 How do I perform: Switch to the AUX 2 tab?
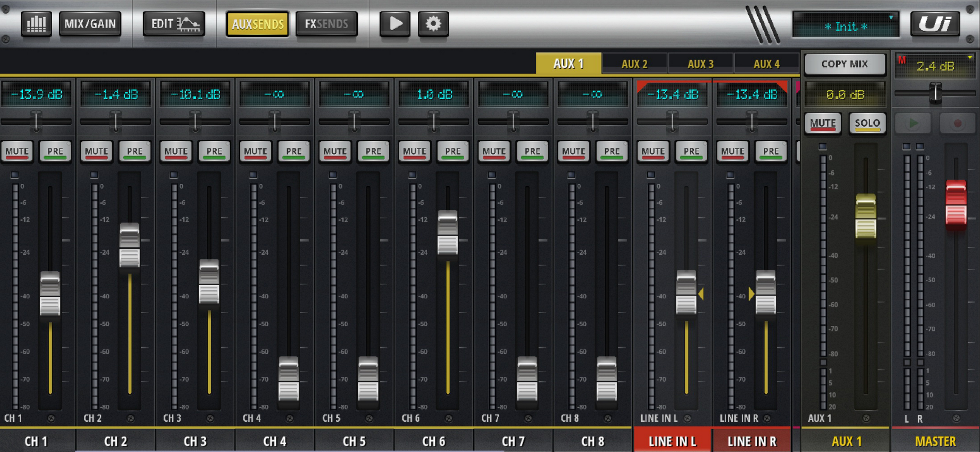634,63
